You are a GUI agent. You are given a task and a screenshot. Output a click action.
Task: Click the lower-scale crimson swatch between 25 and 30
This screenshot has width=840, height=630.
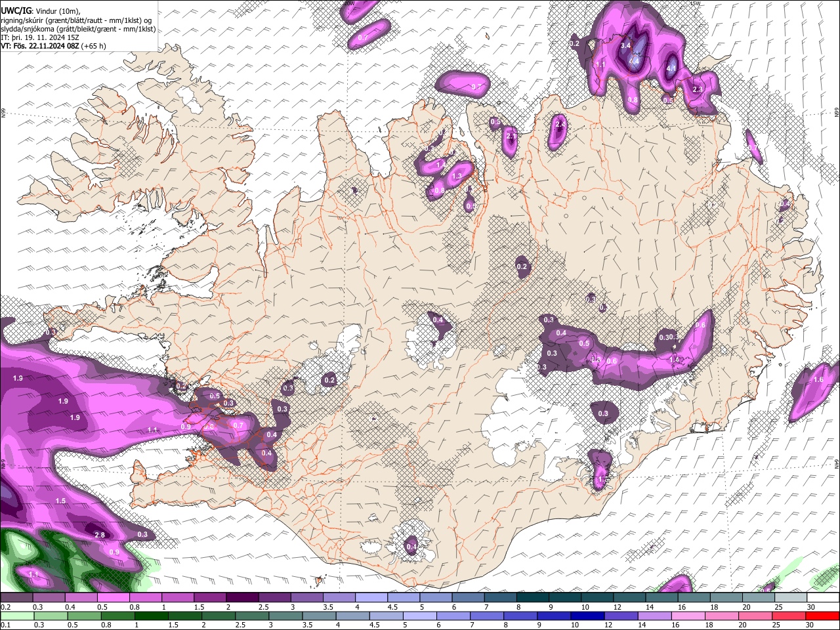click(789, 616)
